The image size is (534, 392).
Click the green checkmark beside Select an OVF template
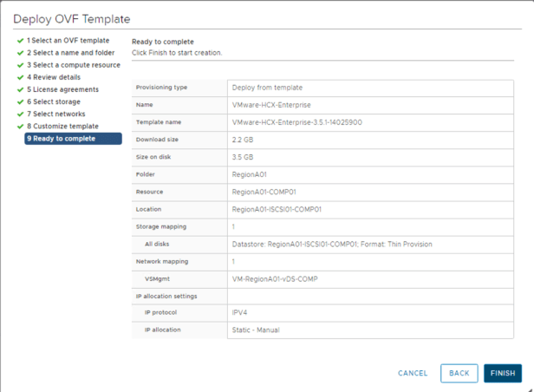20,41
